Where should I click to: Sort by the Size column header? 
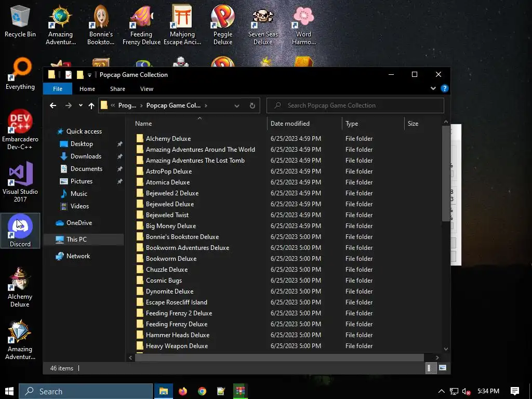tap(422, 124)
